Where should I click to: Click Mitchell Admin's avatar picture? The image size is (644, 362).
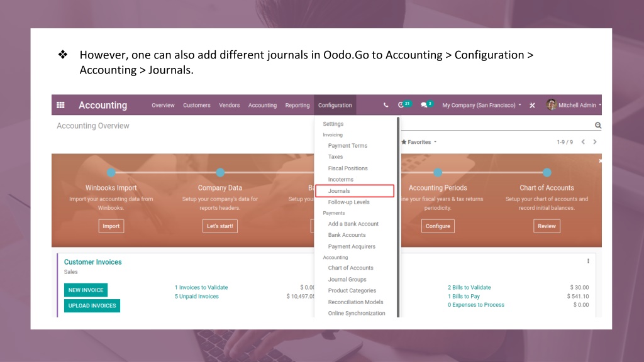551,105
